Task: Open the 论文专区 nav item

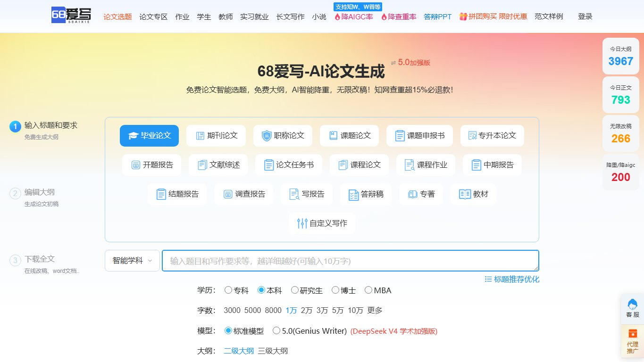Action: [x=153, y=16]
